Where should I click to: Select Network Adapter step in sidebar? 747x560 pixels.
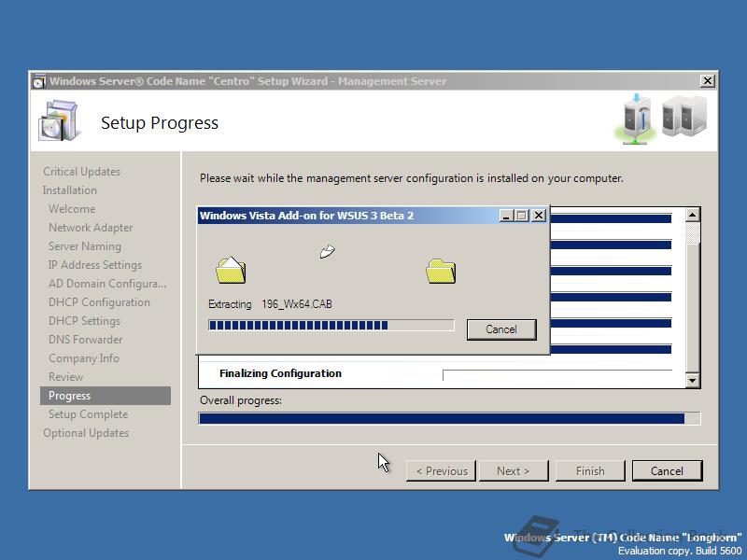point(91,228)
